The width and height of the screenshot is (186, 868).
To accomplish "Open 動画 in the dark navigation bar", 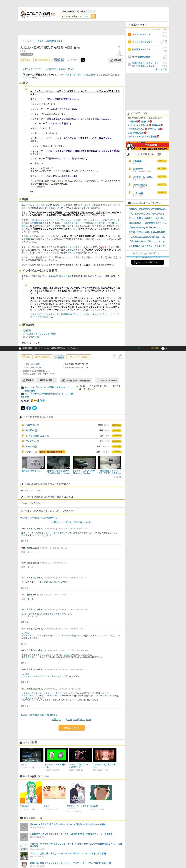I will click(x=25, y=348).
